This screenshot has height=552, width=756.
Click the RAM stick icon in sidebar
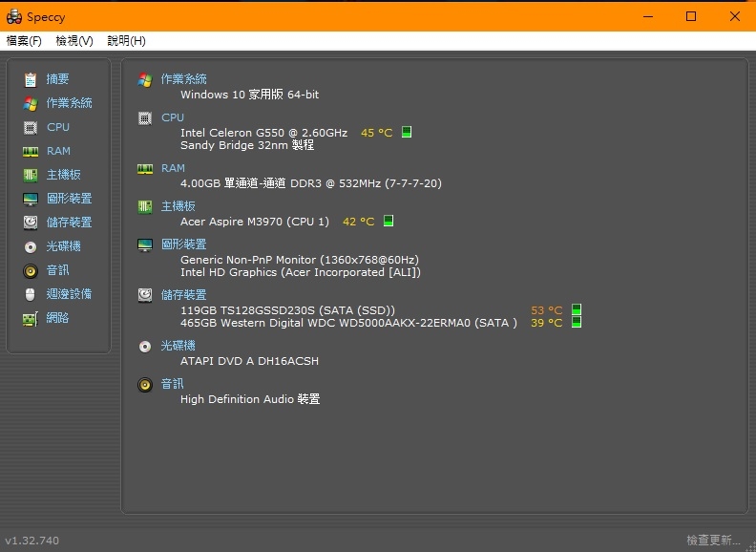(x=31, y=152)
